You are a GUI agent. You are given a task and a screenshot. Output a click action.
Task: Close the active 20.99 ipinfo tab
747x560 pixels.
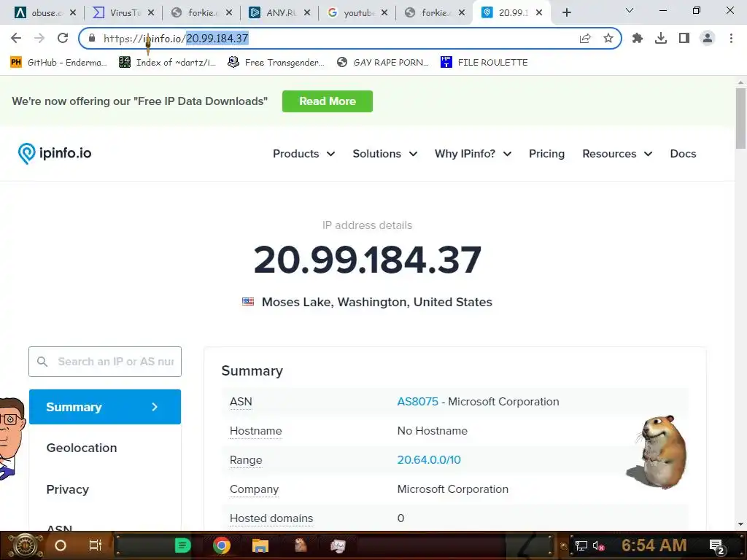tap(539, 13)
